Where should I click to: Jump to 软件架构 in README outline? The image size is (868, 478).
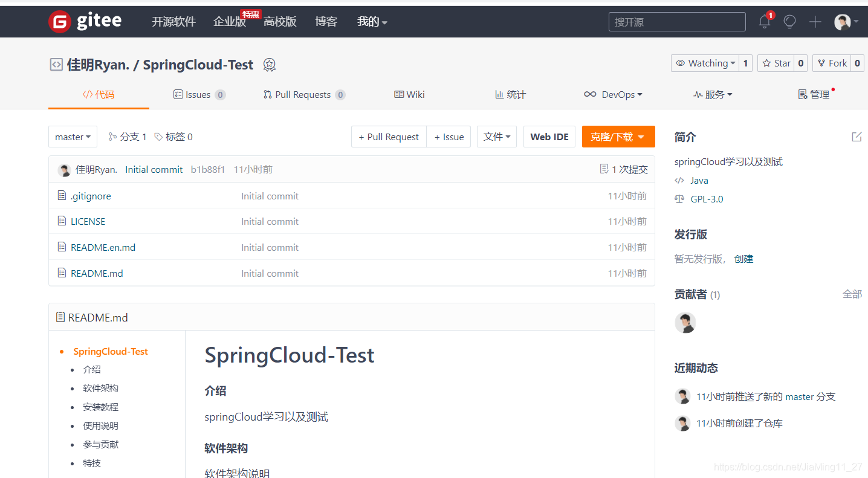pyautogui.click(x=100, y=388)
